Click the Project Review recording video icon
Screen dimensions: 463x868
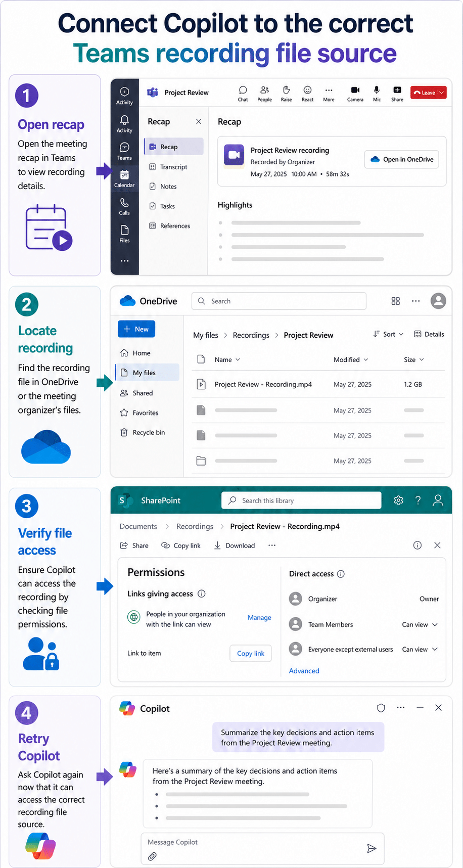coord(234,155)
